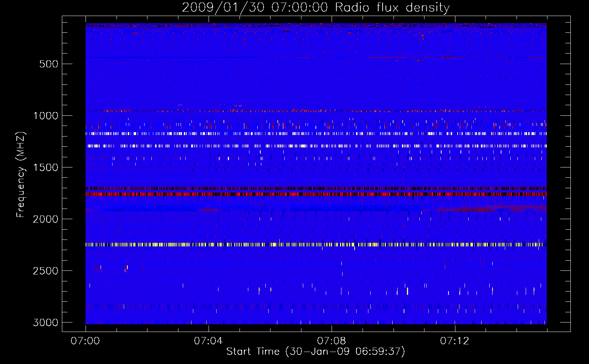The width and height of the screenshot is (589, 364).
Task: Click the '07:00' time axis label
Action: [x=85, y=341]
